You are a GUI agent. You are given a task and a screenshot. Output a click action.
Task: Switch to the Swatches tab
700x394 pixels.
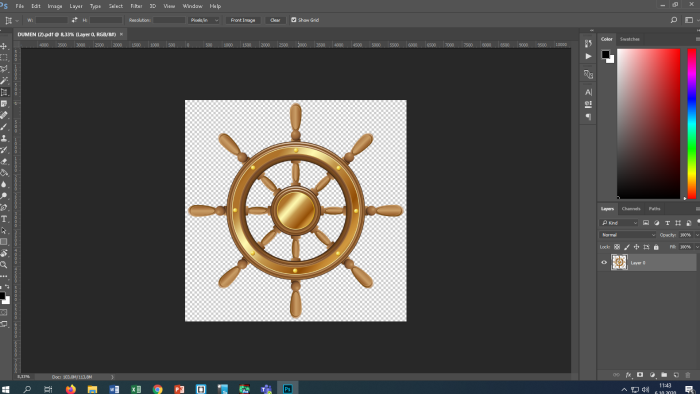click(x=629, y=39)
